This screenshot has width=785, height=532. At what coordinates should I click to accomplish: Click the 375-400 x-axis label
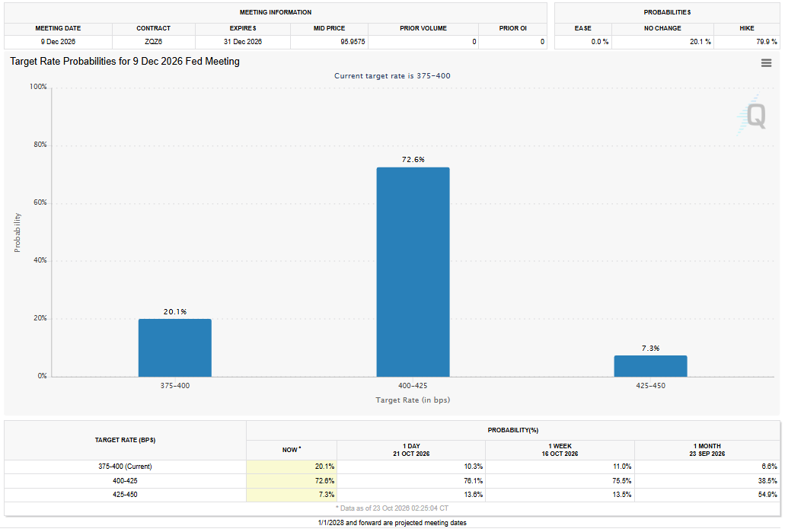[x=174, y=386]
